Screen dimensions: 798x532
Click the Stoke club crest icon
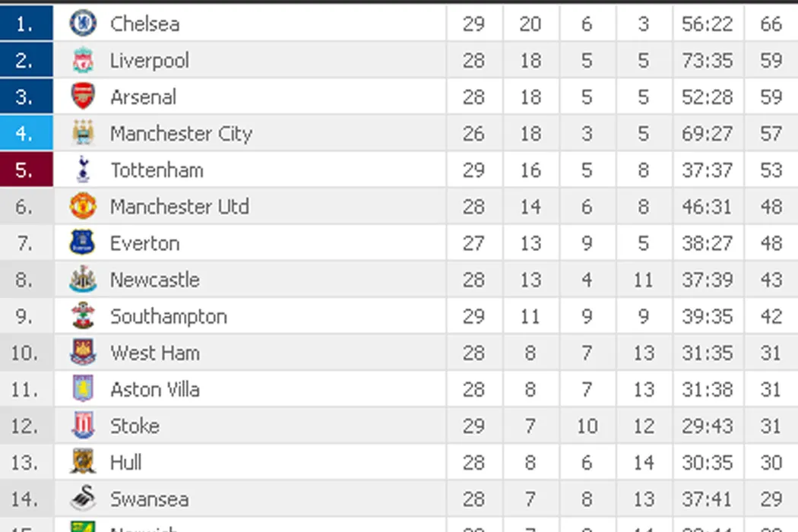tap(82, 426)
